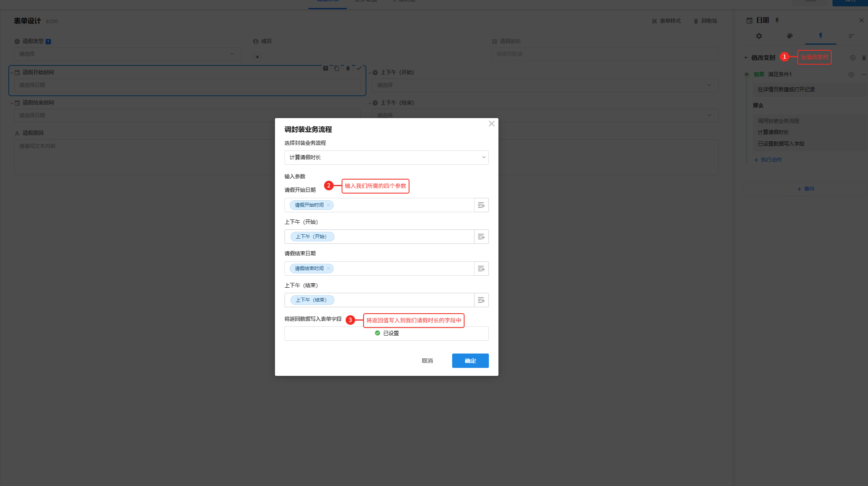Click the pin icon next to 日期

(x=777, y=20)
